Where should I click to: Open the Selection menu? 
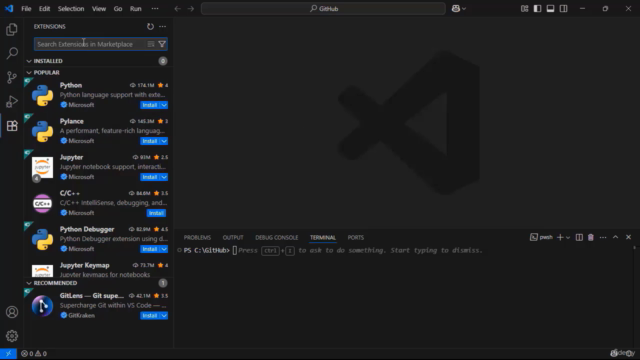coord(71,9)
